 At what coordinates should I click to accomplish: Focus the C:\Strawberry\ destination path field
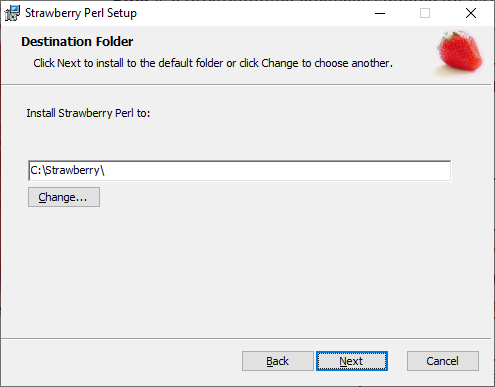(239, 171)
